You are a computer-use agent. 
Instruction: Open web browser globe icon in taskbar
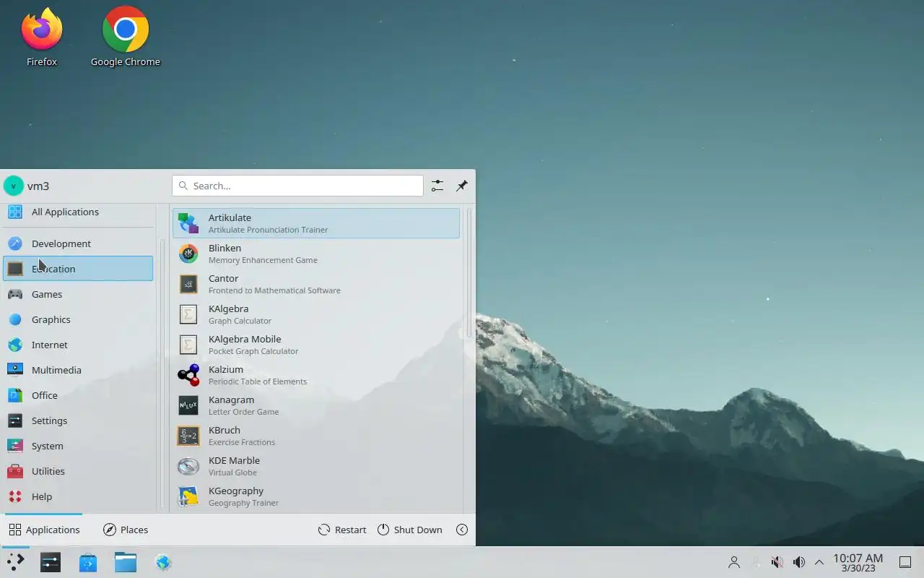(163, 562)
